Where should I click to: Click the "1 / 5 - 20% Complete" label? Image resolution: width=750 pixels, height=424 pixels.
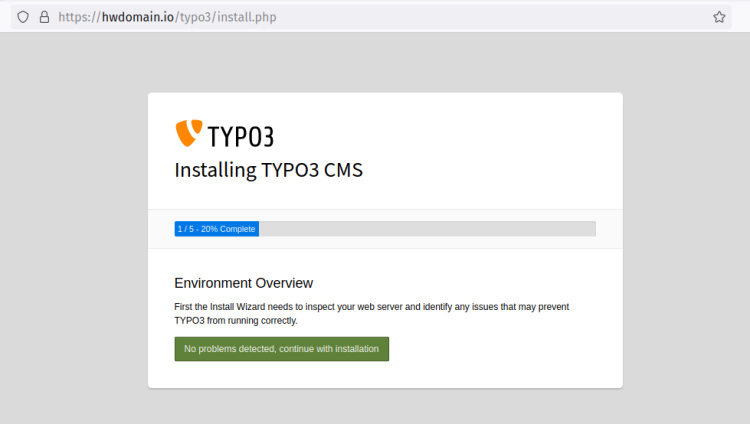(x=216, y=229)
